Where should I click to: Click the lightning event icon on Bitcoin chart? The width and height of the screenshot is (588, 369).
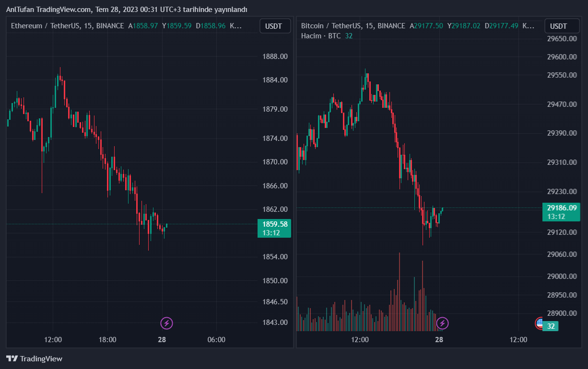click(442, 323)
